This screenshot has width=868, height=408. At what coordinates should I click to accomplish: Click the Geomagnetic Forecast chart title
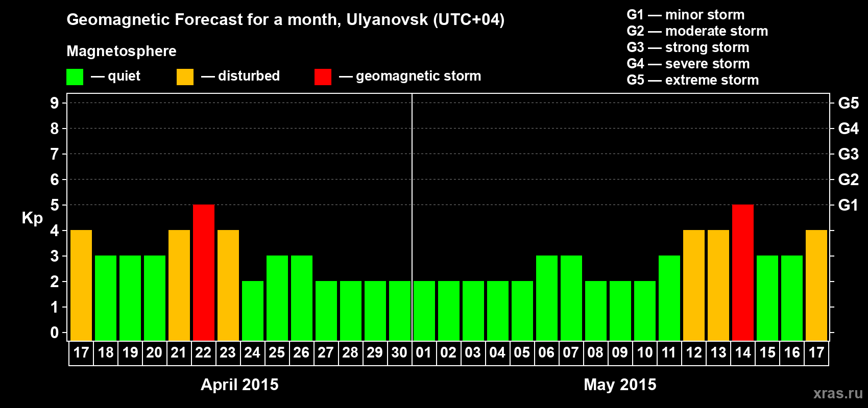(285, 20)
